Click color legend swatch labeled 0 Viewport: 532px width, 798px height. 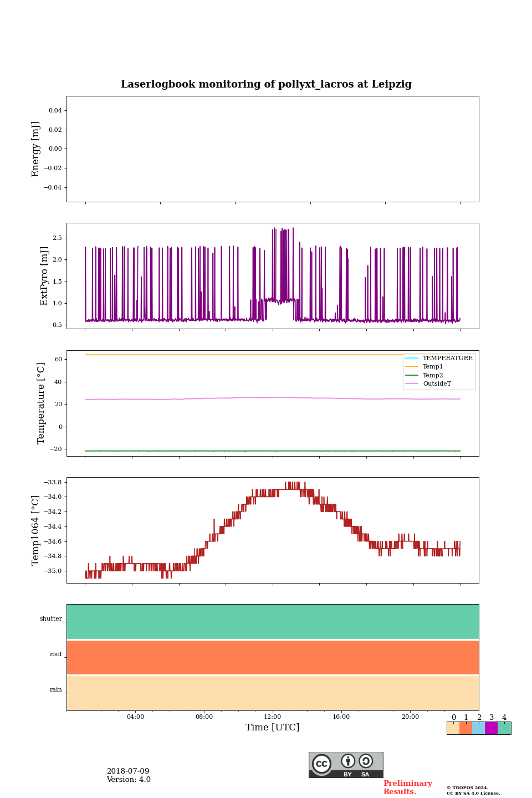point(453,728)
